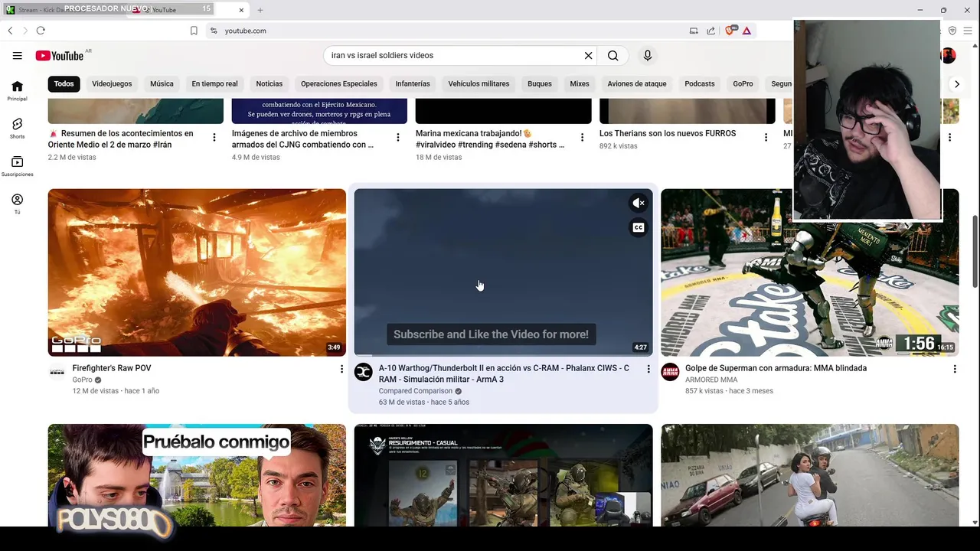The image size is (980, 551).
Task: Open options for Firefighter's Raw POV
Action: 341,369
